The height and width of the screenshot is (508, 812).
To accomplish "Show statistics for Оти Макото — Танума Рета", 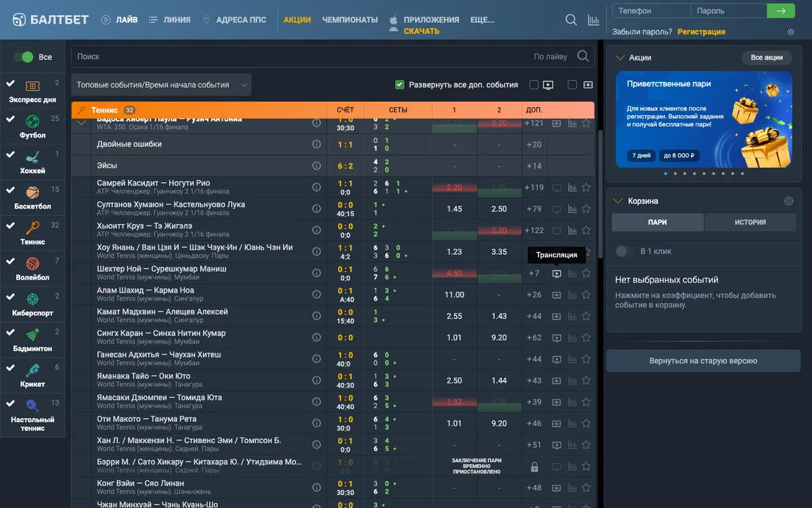I will coord(572,423).
